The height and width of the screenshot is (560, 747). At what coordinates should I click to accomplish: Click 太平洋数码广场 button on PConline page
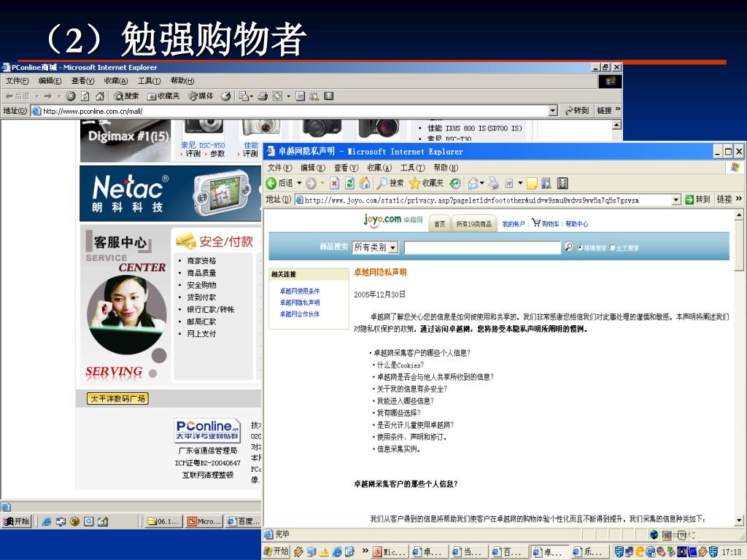coord(117,399)
